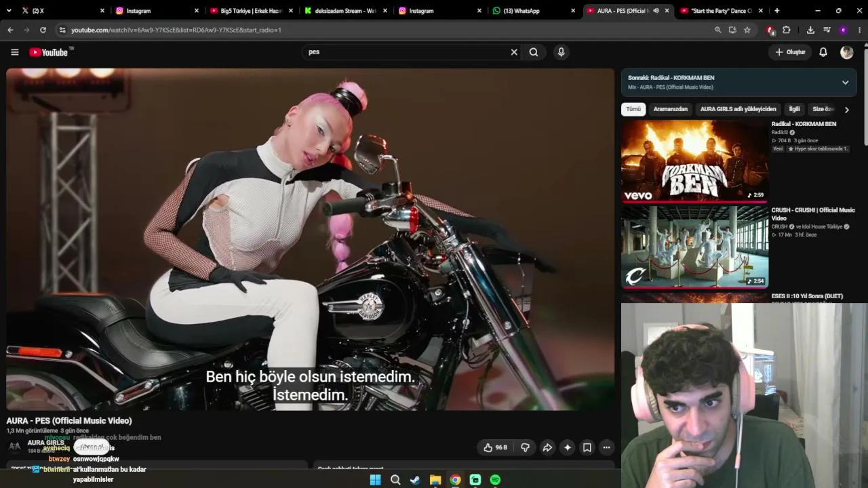The height and width of the screenshot is (488, 868).
Task: Select the Tümü filter chip
Action: click(633, 109)
